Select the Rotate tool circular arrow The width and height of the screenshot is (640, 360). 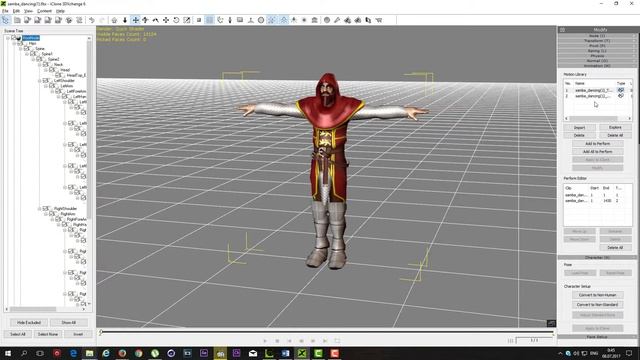(x=176, y=20)
